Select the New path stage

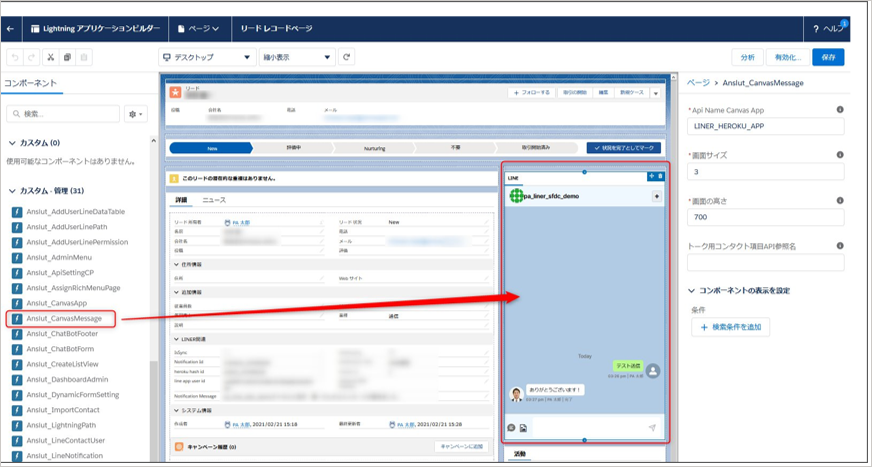[211, 148]
